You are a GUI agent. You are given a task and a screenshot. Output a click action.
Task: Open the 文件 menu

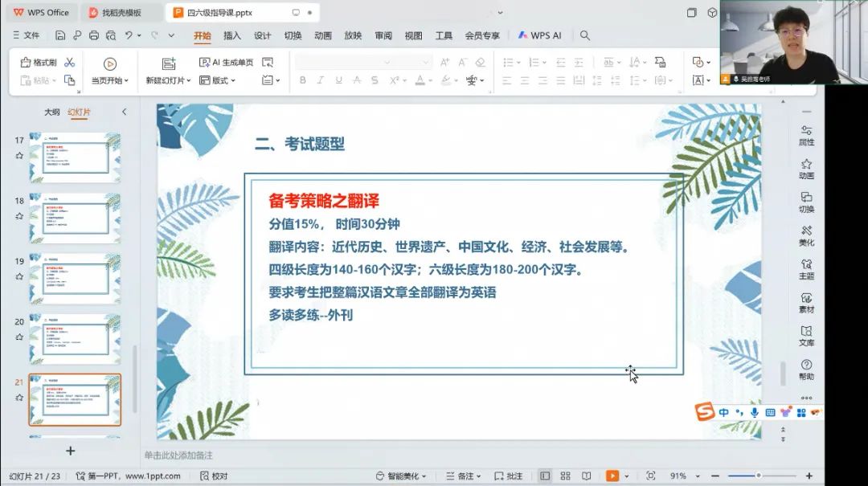click(x=27, y=35)
